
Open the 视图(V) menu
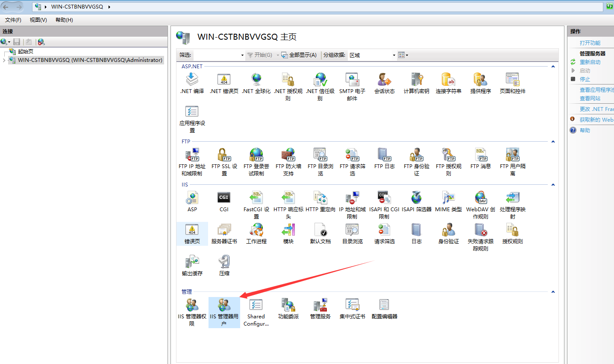[38, 20]
